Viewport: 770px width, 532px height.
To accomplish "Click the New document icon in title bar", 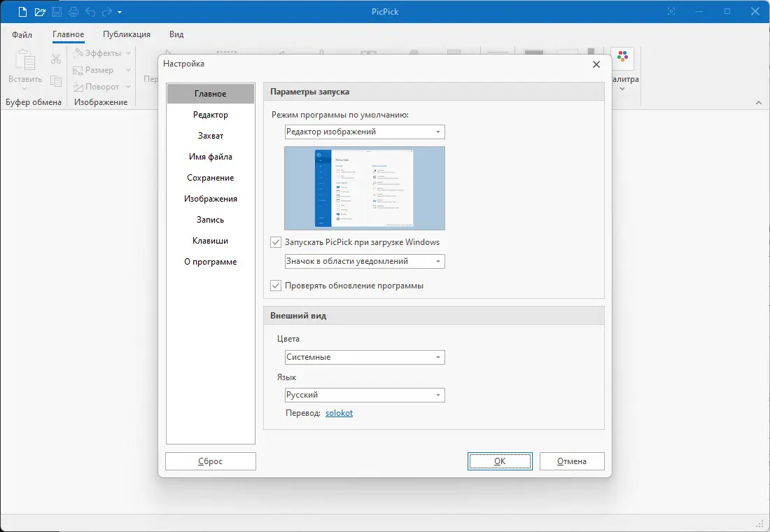I will 22,11.
